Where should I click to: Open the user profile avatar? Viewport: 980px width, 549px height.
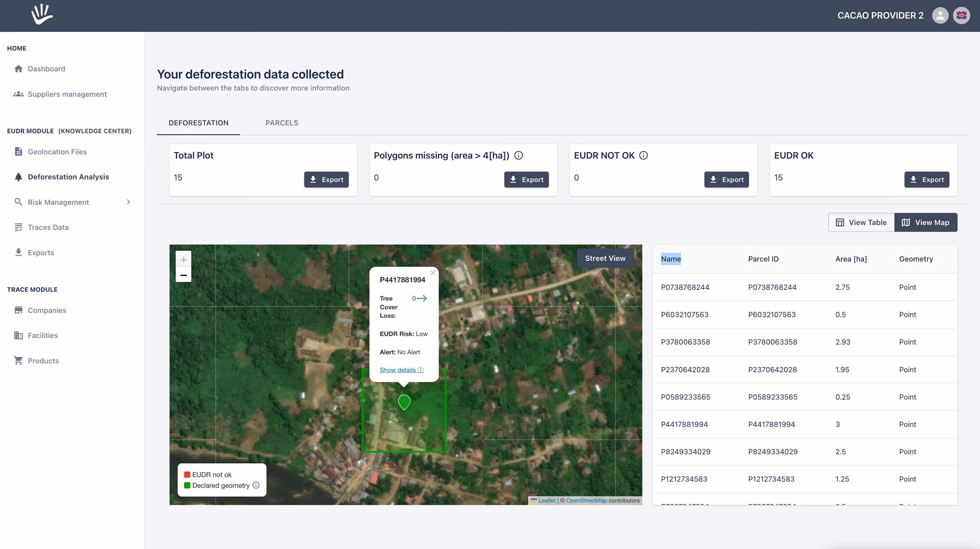pyautogui.click(x=940, y=16)
